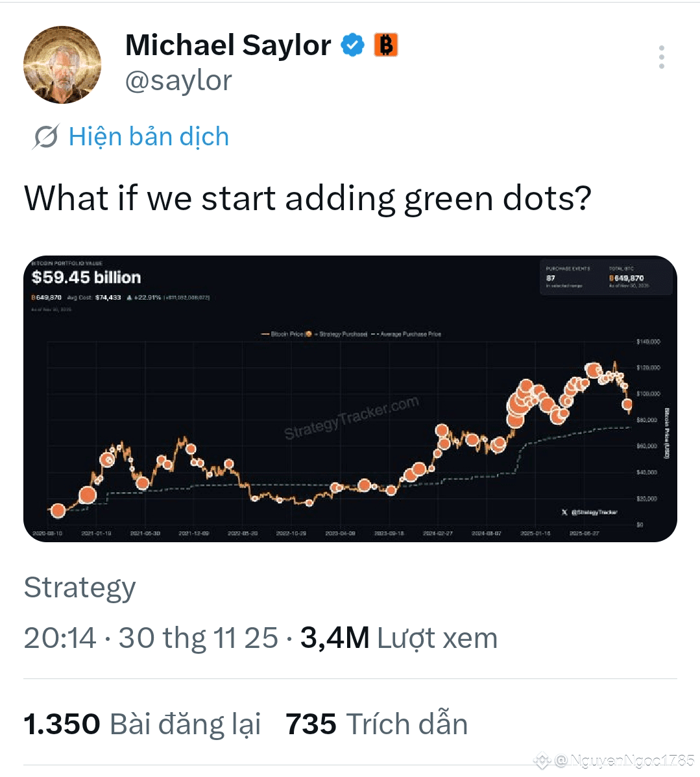Open the 20:14 · 30 thg 11 25 timestamp
This screenshot has height=777, width=700.
point(151,638)
